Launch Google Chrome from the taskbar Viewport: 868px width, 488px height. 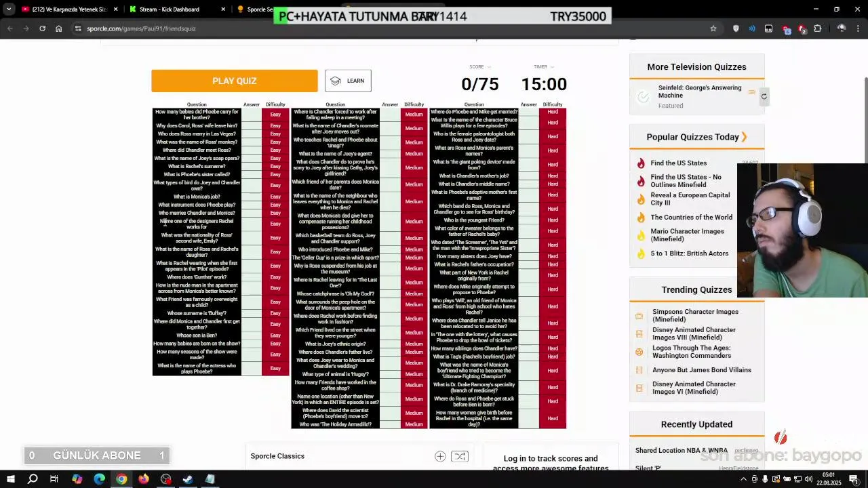click(121, 479)
